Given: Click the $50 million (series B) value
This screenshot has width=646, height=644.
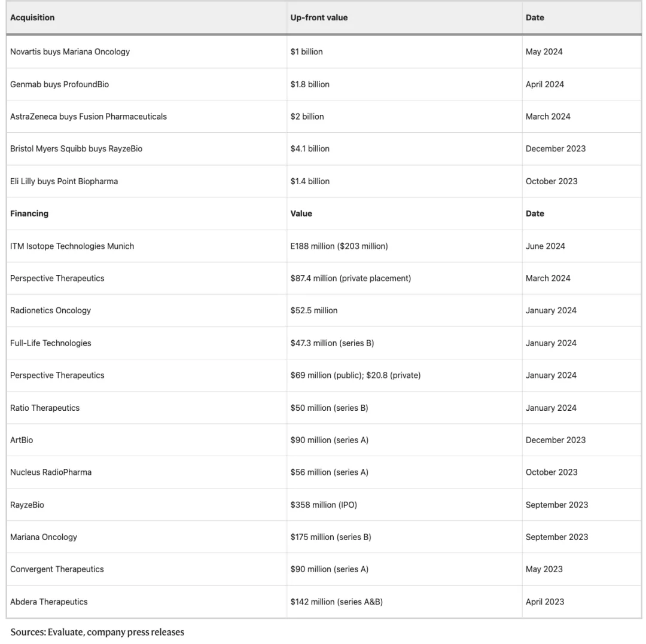Looking at the screenshot, I should [329, 408].
